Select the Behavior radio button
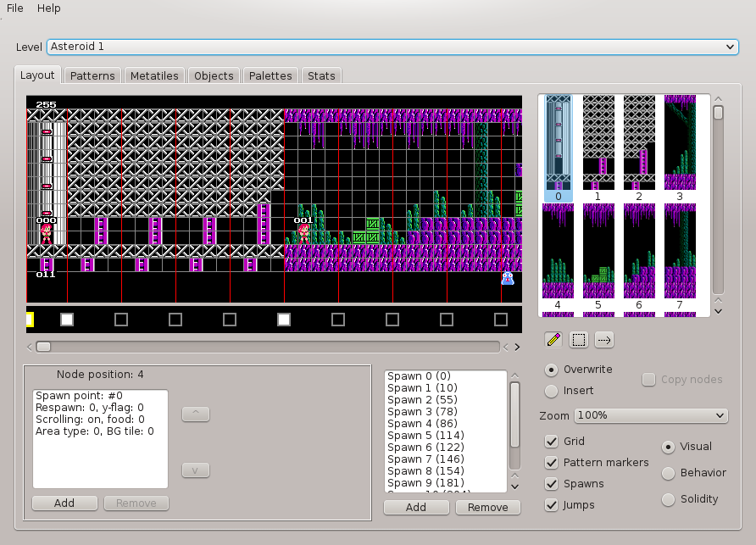The image size is (756, 545). tap(668, 473)
